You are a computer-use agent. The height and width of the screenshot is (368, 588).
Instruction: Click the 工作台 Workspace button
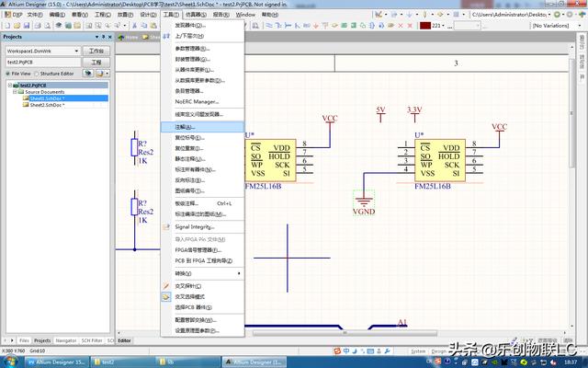point(96,51)
